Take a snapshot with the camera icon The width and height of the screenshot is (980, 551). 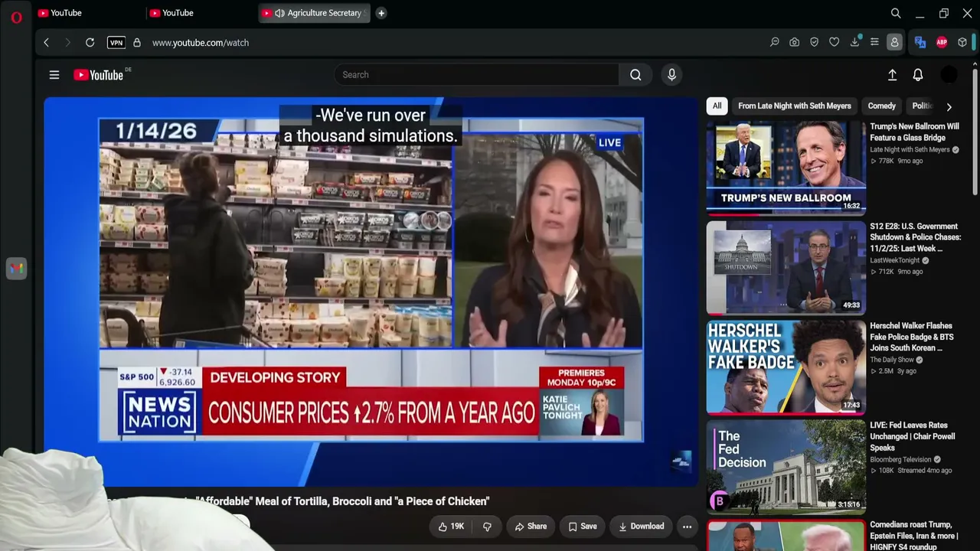click(795, 43)
